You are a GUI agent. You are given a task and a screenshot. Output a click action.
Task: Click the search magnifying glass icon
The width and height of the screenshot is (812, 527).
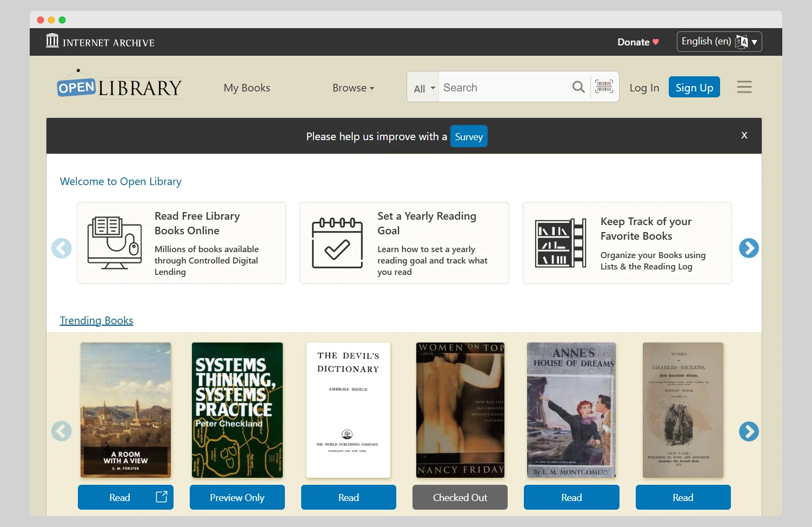(x=578, y=87)
